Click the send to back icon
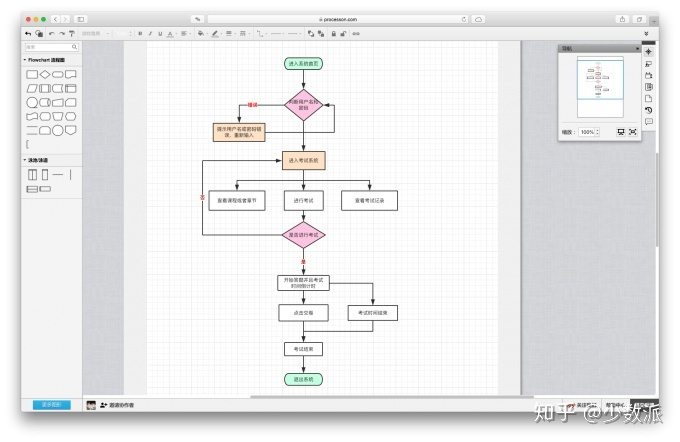The height and width of the screenshot is (442, 680). click(321, 33)
